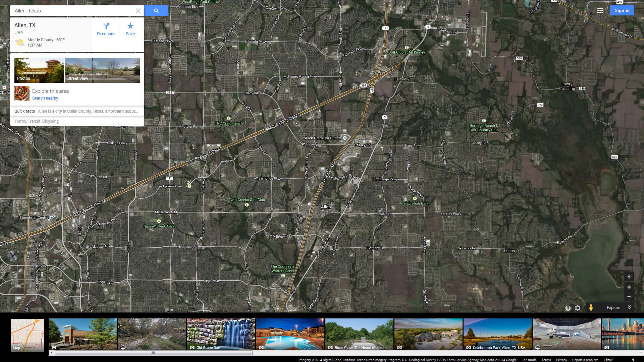Open the help question mark icon
The height and width of the screenshot is (362, 644).
coord(568,308)
